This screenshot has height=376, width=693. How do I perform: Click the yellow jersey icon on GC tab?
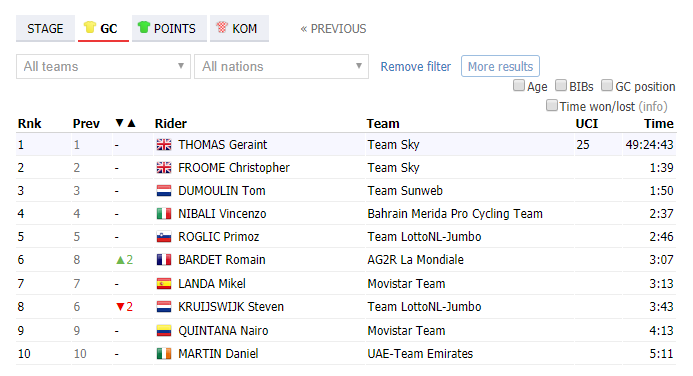(x=90, y=27)
